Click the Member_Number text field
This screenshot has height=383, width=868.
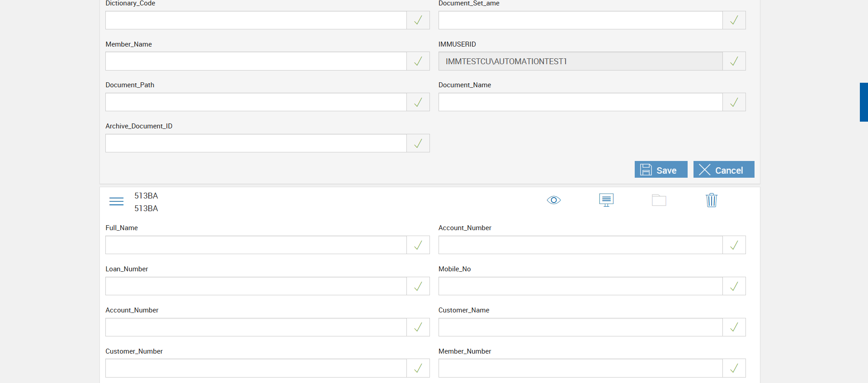[580, 368]
